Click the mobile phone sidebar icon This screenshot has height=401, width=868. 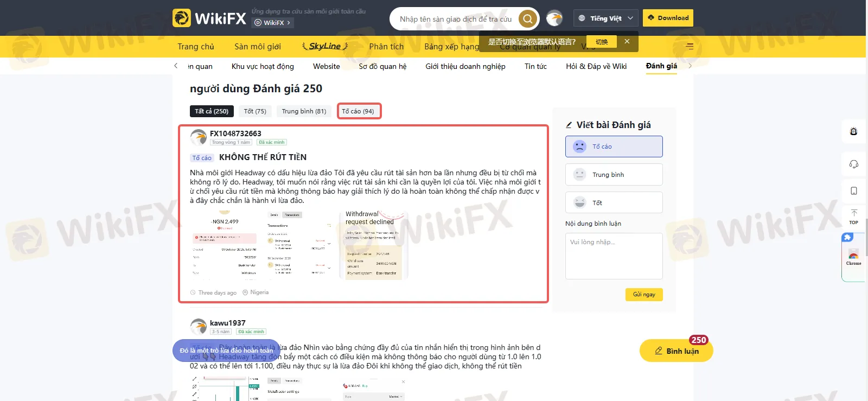click(853, 191)
